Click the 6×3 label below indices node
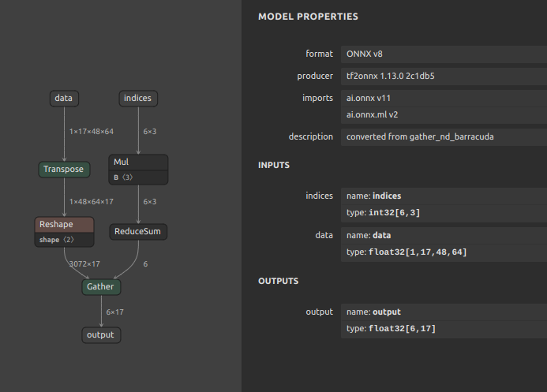Screen dimensions: 547x392 [150, 132]
